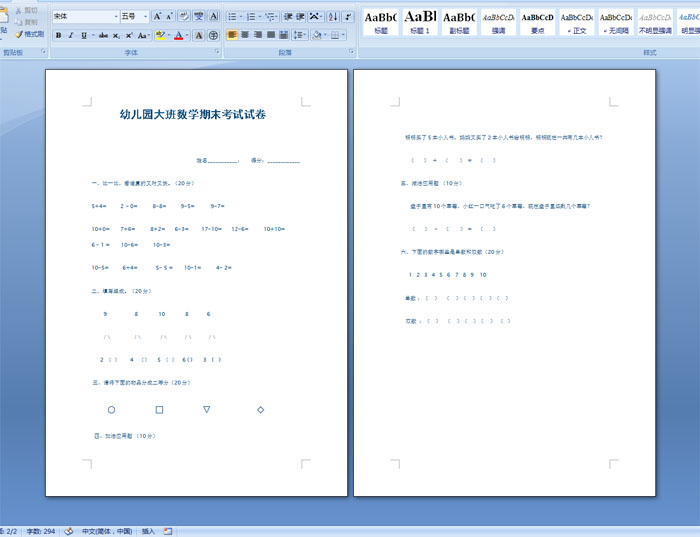Apply the 强调 emphasis style
This screenshot has width=700, height=537.
498,22
